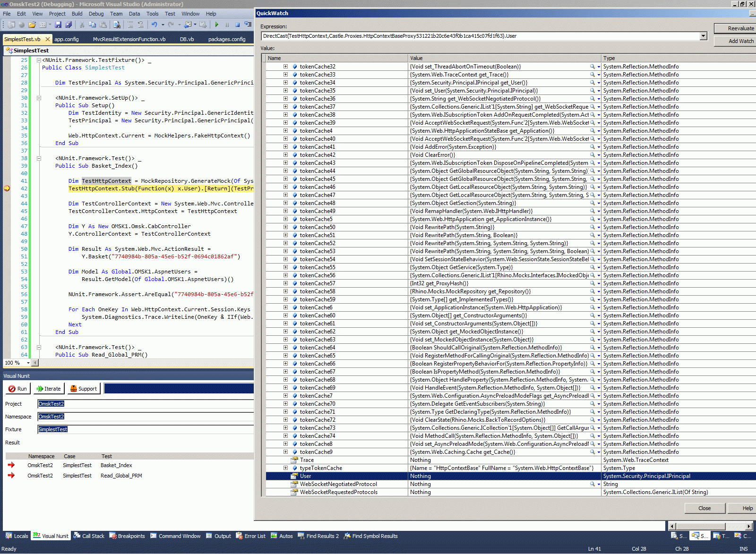Click the green Continue debugging play icon
Viewport: 756px width, 554px height.
click(217, 25)
